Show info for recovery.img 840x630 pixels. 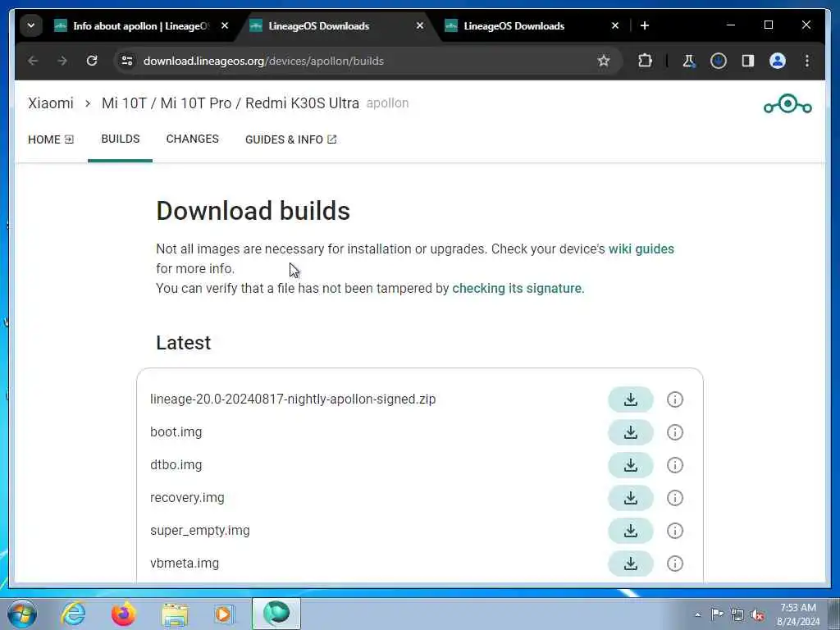(675, 498)
